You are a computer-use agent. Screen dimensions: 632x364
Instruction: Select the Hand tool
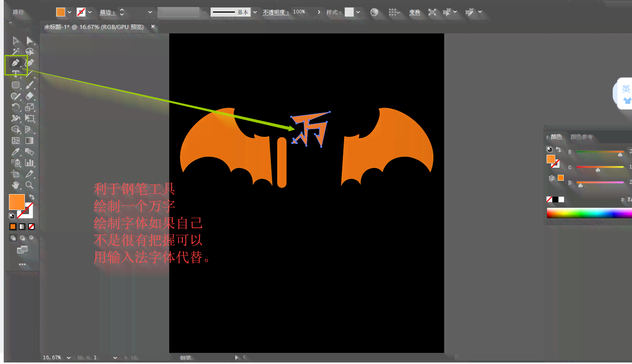pos(16,185)
